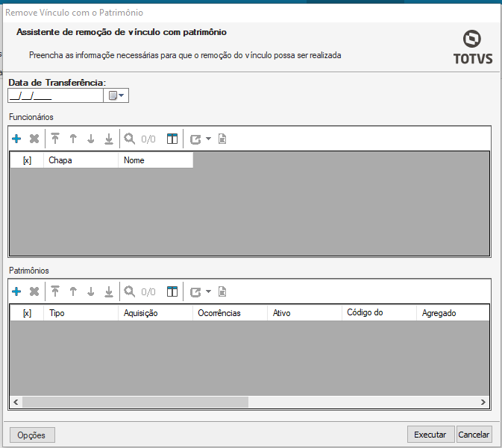Click the Opções button
The height and width of the screenshot is (448, 502).
[x=31, y=435]
